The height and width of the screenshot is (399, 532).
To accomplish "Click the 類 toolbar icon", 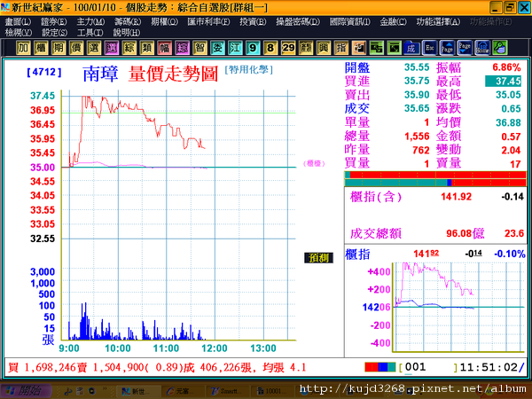I will (x=146, y=48).
